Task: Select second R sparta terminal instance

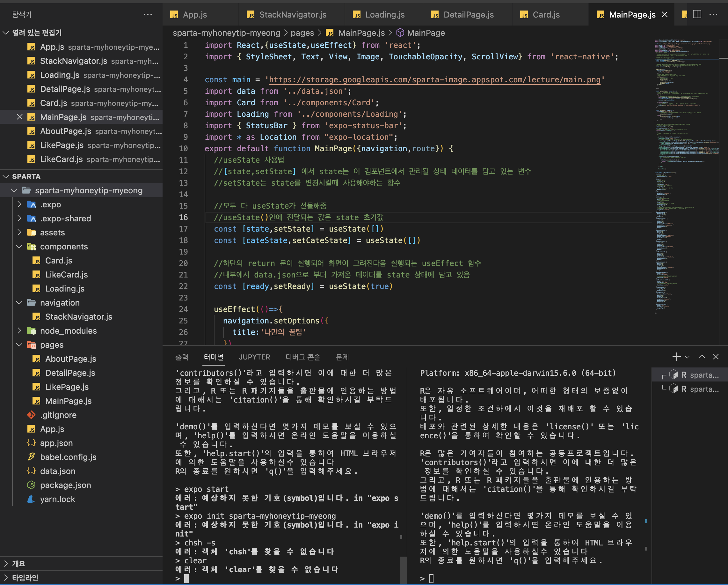Action: coord(689,389)
